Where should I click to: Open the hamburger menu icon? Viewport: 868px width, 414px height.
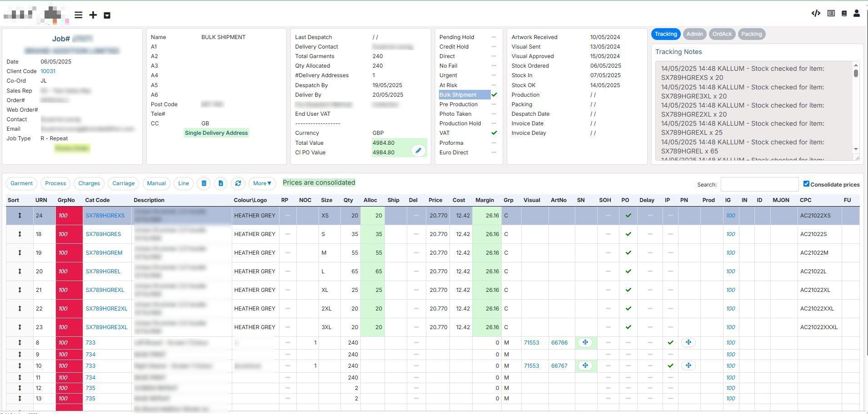click(x=78, y=15)
